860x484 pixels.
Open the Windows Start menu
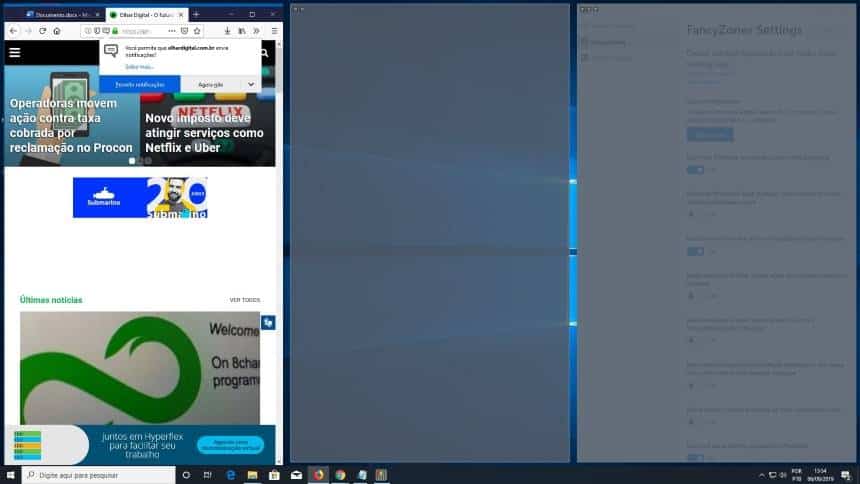click(10, 475)
